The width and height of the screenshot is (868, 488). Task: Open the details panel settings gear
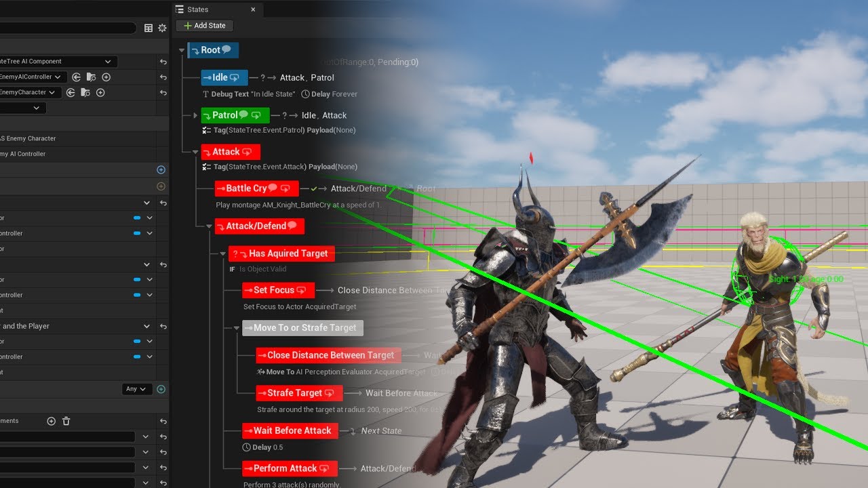click(x=162, y=28)
